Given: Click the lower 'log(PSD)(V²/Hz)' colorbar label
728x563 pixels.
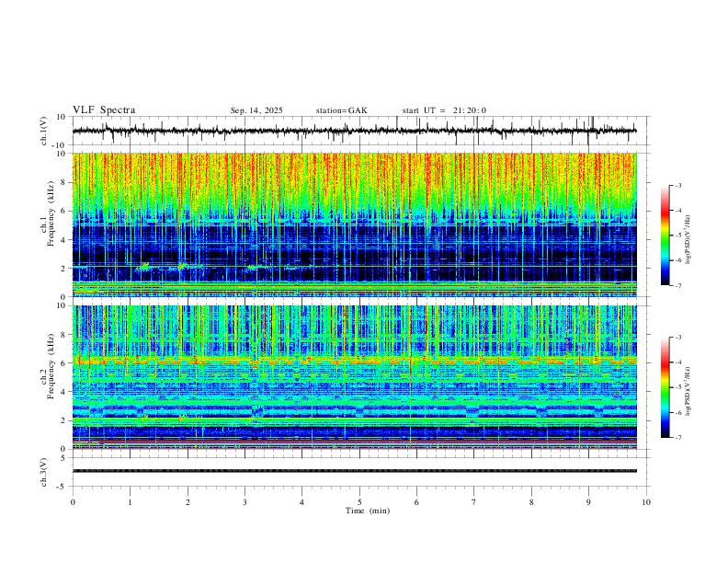Looking at the screenshot, I should click(688, 391).
